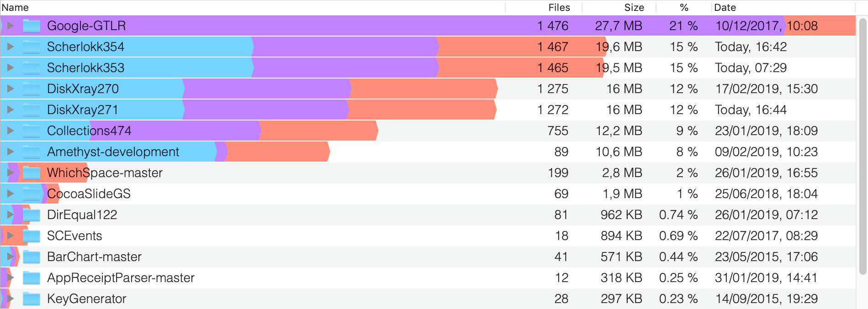This screenshot has height=309, width=868.
Task: Expand the Amethyst-development folder
Action: coord(11,152)
